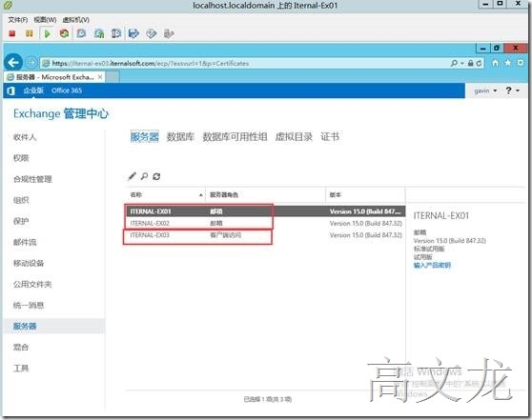Click the Office 365 link
Viewport: 532px width, 420px height.
[67, 90]
